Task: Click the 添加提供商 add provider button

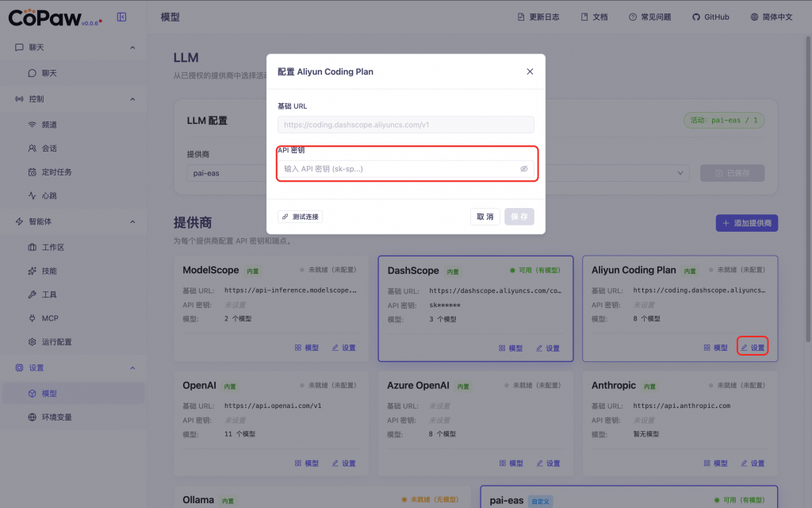Action: 746,223
